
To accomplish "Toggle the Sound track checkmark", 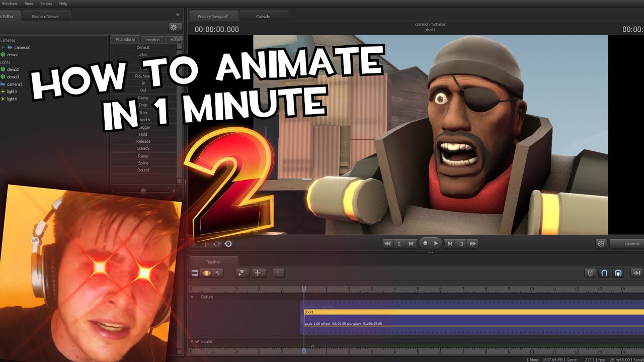I will pyautogui.click(x=197, y=341).
